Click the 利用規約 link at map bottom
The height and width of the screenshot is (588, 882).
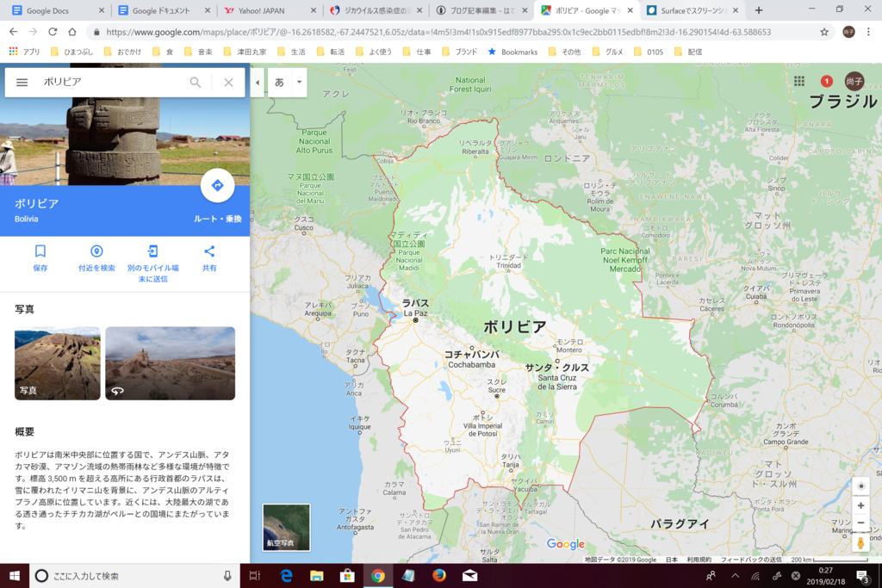pyautogui.click(x=699, y=560)
